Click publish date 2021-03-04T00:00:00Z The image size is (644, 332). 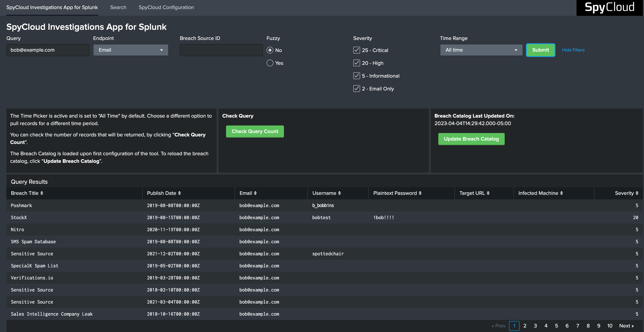click(x=173, y=302)
